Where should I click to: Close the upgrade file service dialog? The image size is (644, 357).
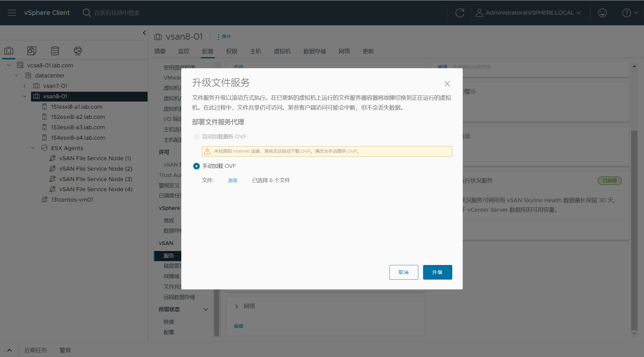[x=447, y=84]
